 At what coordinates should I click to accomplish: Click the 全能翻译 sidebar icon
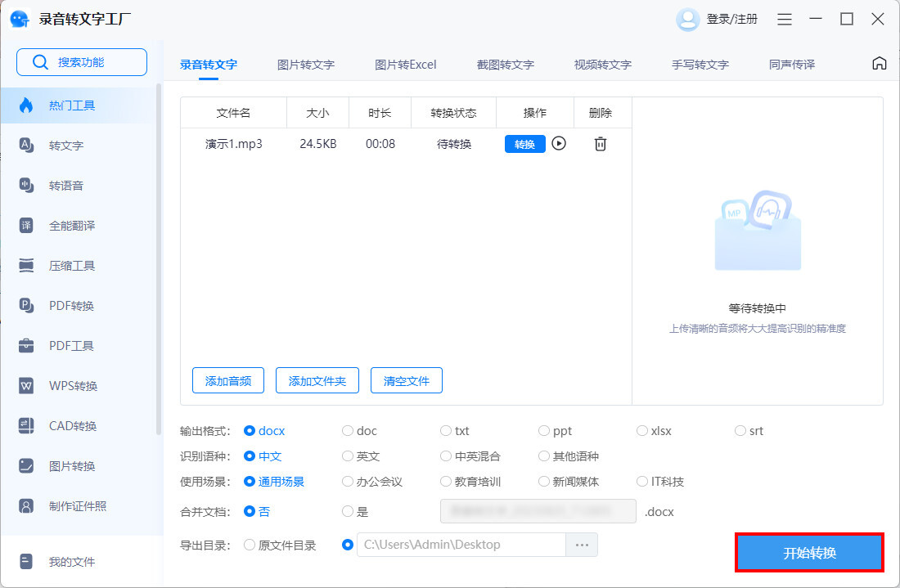tap(26, 225)
